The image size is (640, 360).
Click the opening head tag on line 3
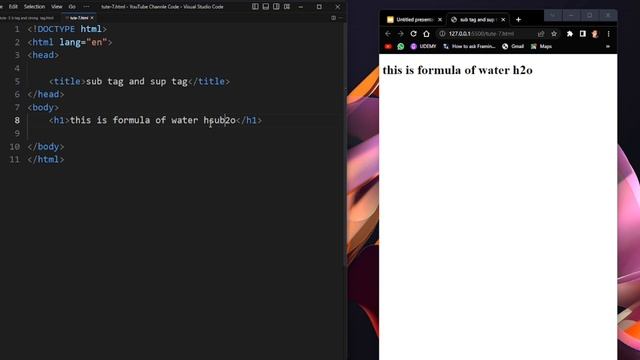click(43, 55)
